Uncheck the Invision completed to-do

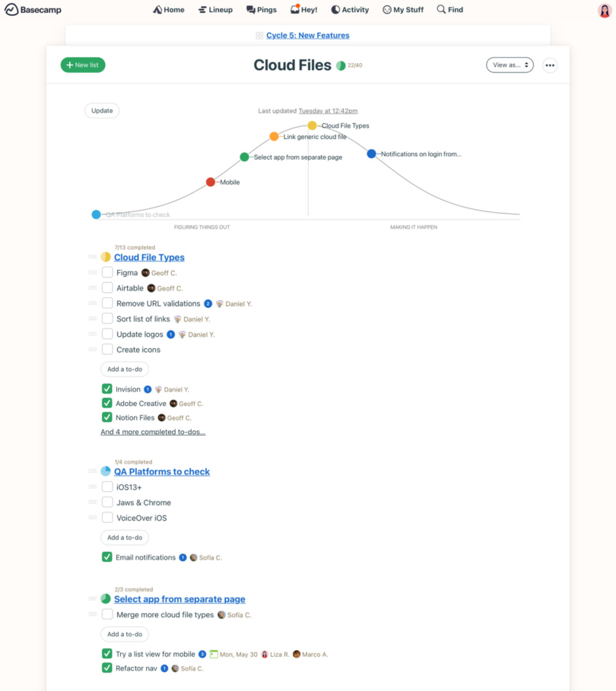tap(107, 388)
